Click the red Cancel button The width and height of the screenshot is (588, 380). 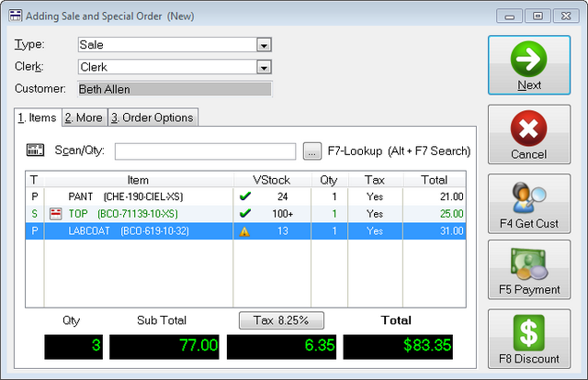(x=529, y=135)
